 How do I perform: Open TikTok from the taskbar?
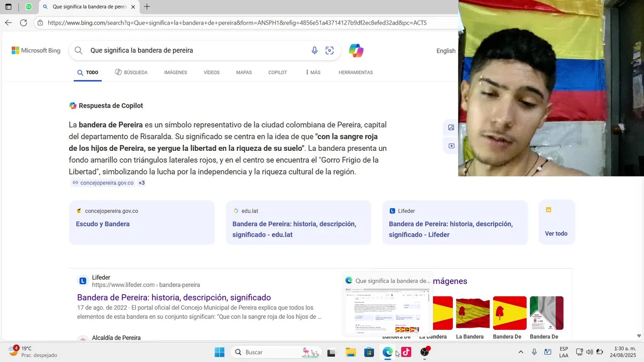click(x=406, y=352)
